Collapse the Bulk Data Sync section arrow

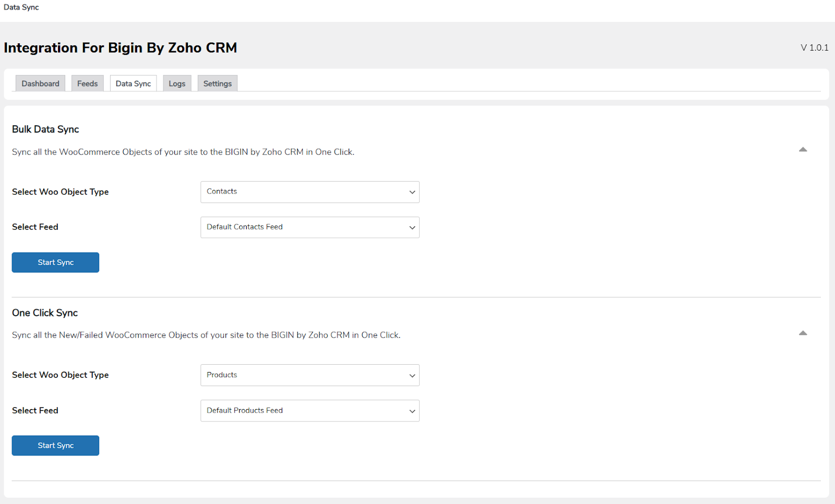(803, 150)
